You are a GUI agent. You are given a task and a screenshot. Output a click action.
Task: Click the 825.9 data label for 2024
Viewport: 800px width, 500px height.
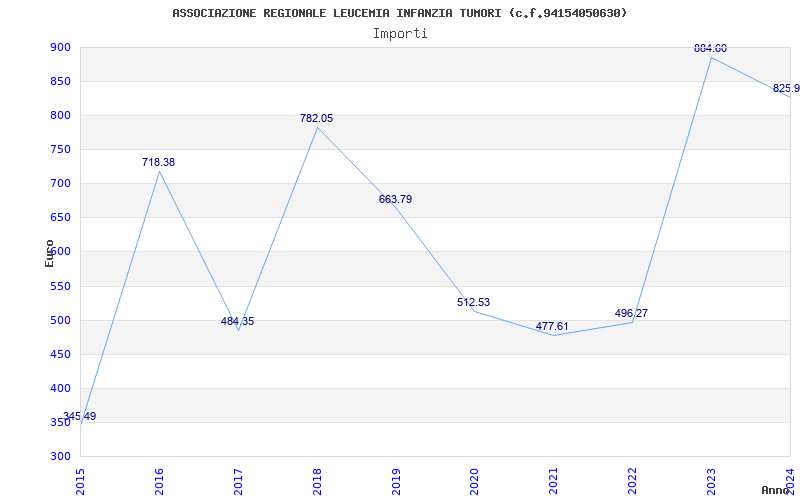pyautogui.click(x=786, y=88)
